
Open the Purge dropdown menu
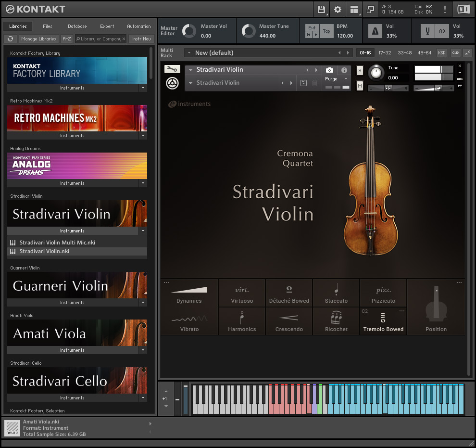[x=337, y=79]
